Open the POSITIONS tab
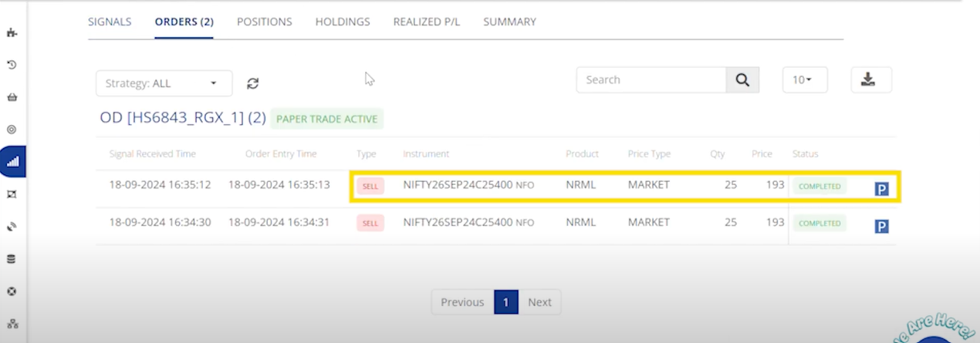The image size is (980, 343). click(x=264, y=22)
